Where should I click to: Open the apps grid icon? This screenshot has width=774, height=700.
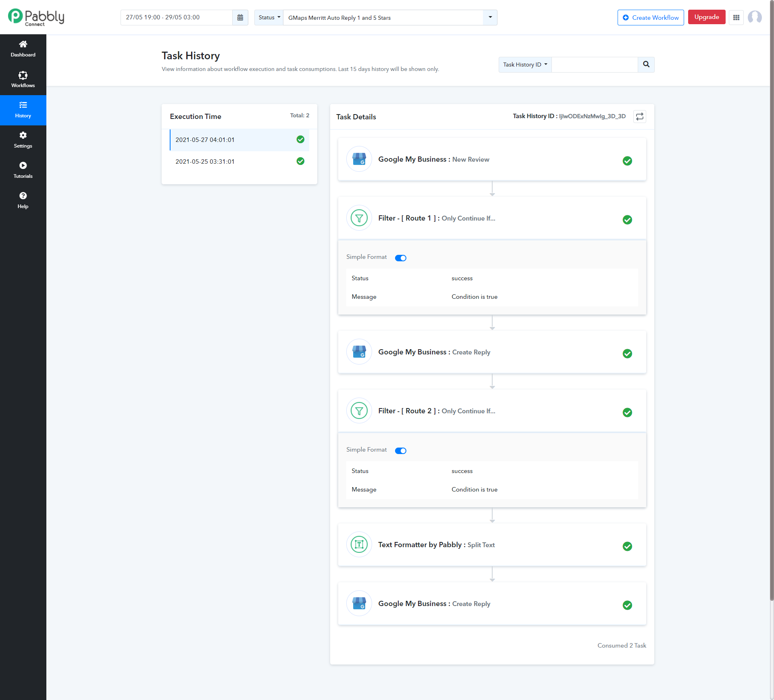(x=736, y=18)
